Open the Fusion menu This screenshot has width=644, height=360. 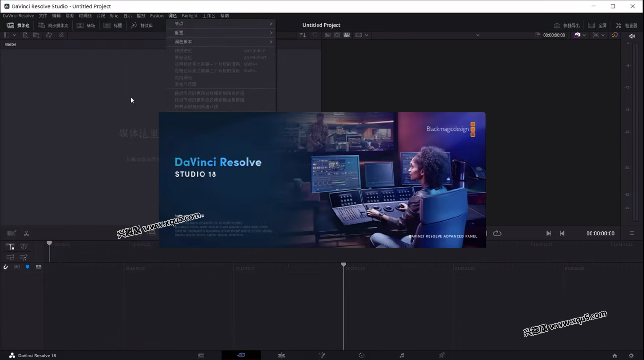pos(156,16)
